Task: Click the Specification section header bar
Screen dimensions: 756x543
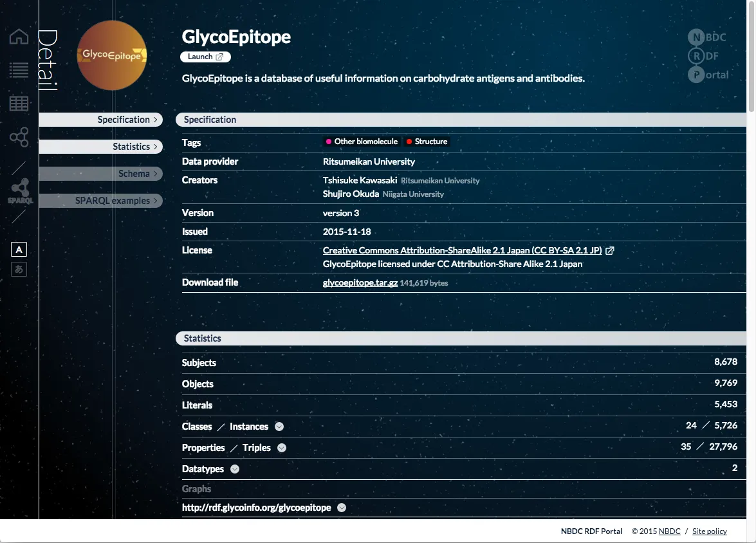Action: 461,120
